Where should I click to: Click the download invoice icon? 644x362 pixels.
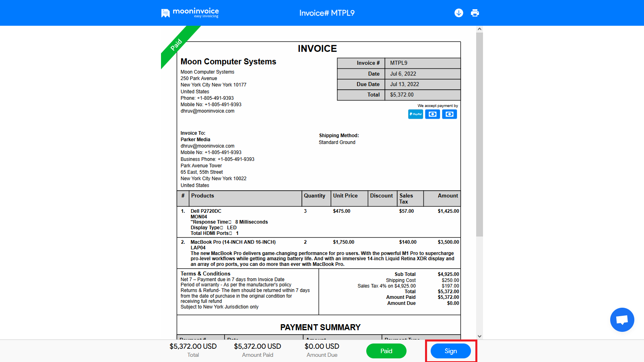click(x=459, y=13)
